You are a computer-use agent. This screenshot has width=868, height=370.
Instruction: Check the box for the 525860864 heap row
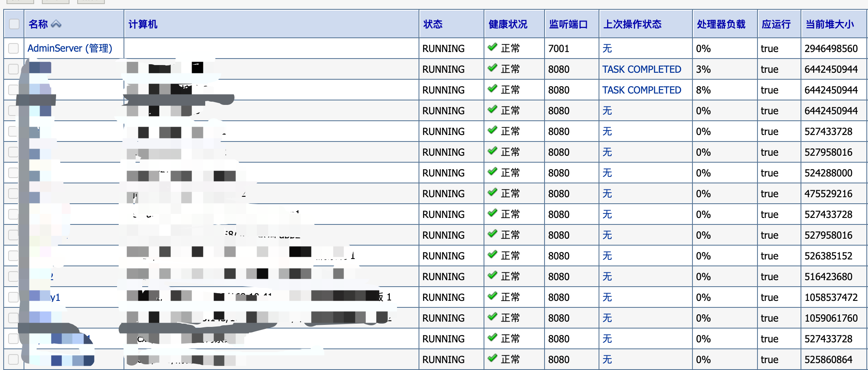(x=13, y=359)
